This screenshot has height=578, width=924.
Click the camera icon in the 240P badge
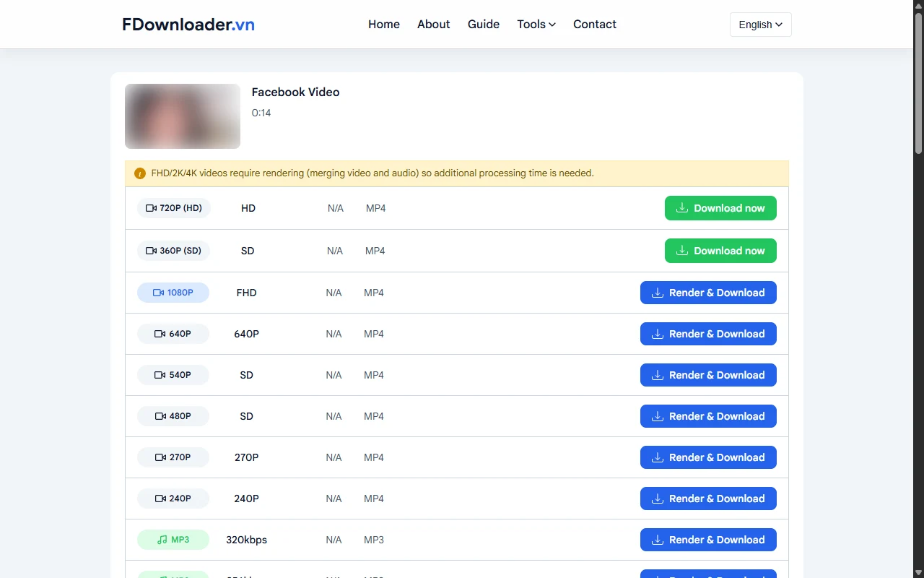pos(160,499)
